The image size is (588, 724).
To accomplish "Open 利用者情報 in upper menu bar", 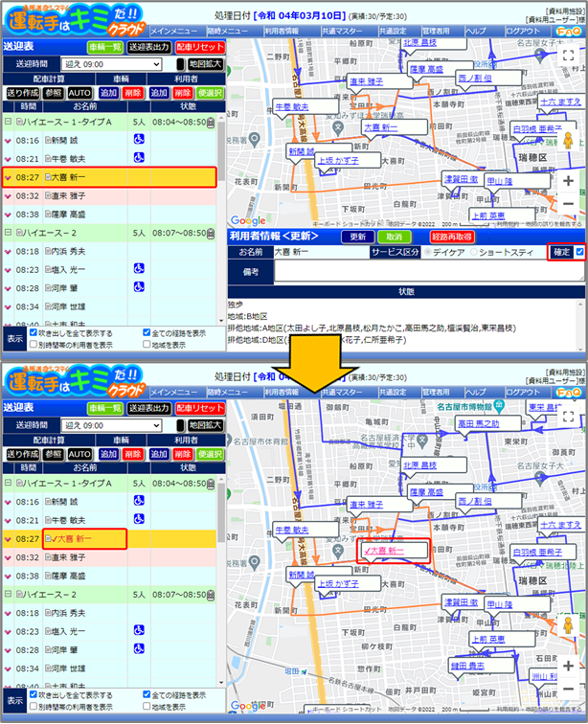I will click(x=282, y=32).
